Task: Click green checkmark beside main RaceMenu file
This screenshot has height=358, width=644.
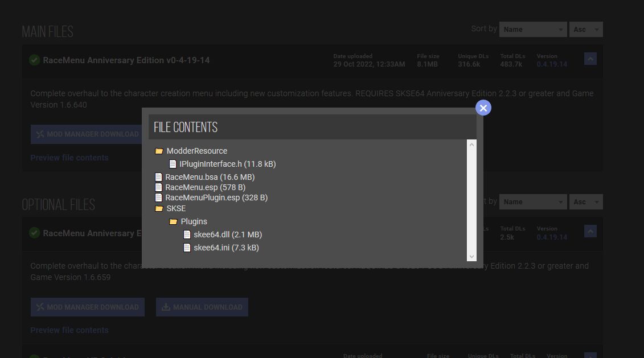Action: click(x=35, y=60)
